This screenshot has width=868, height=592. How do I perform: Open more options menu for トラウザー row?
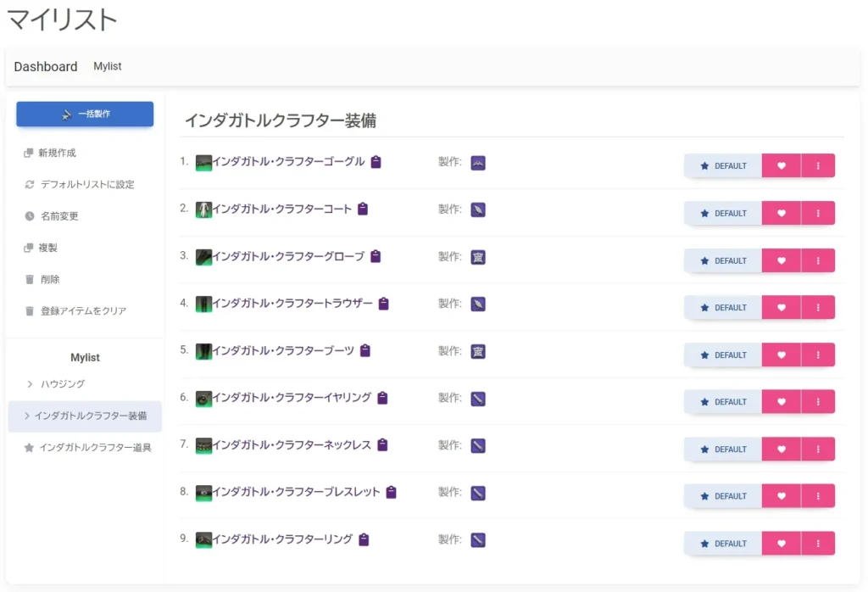coord(818,307)
